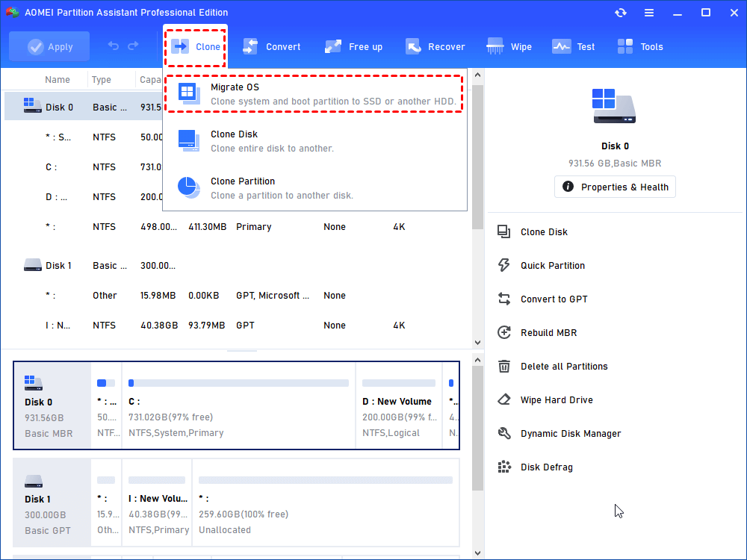Image resolution: width=747 pixels, height=560 pixels.
Task: Click the Disk 0 drive icon in list
Action: 32,105
